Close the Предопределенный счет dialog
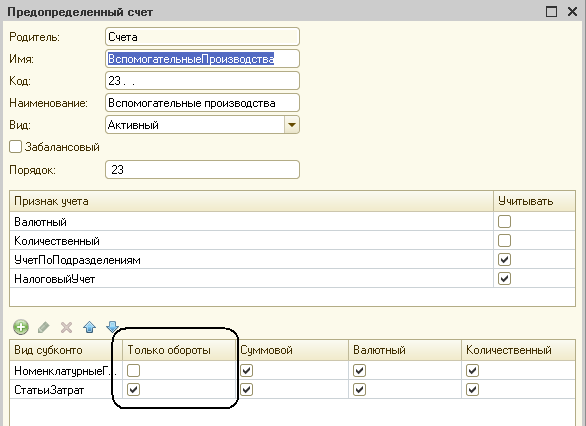The image size is (586, 426). point(572,11)
